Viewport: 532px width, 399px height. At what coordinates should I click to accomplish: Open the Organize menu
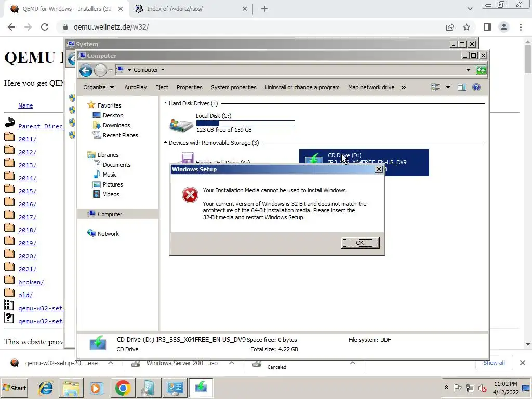pos(98,87)
